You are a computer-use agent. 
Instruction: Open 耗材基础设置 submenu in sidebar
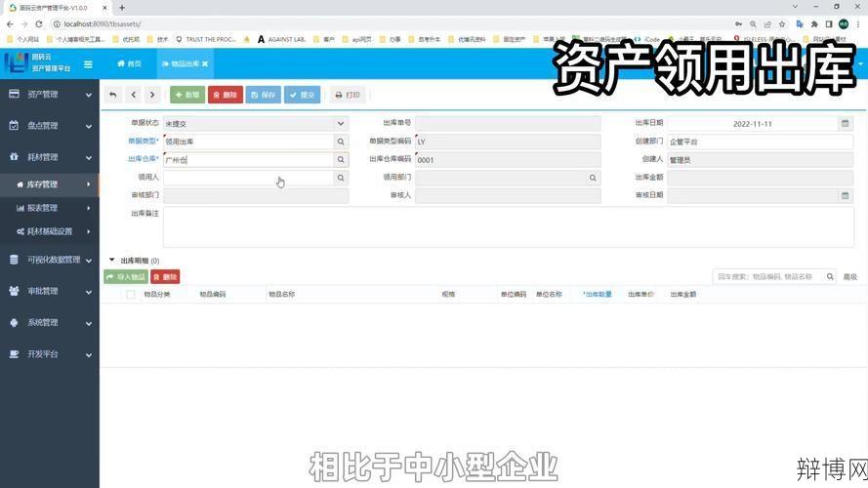click(50, 231)
